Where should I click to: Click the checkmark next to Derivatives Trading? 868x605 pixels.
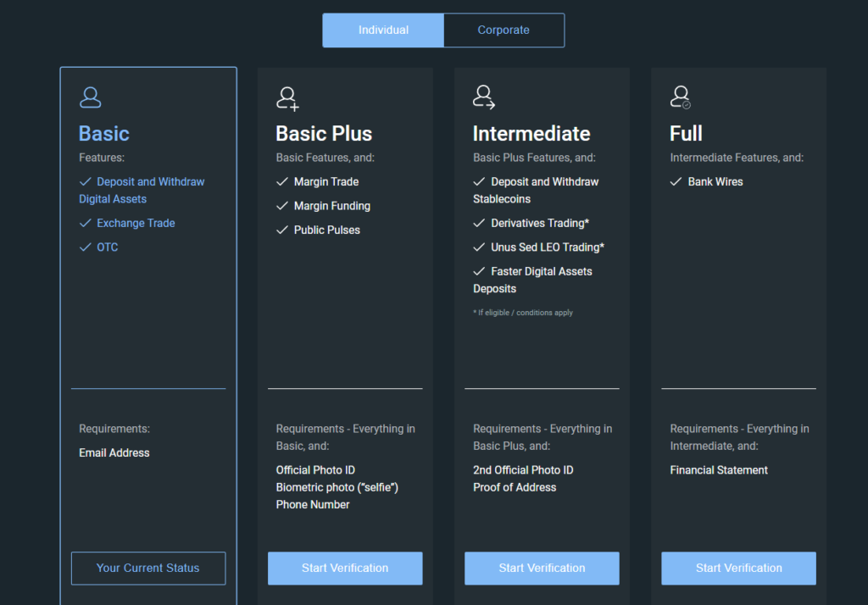(x=479, y=224)
